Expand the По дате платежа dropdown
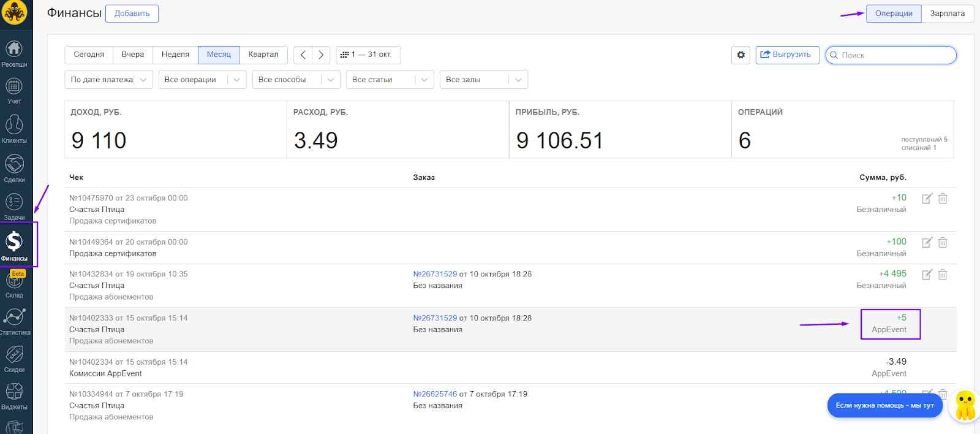This screenshot has height=434, width=980. click(x=108, y=80)
